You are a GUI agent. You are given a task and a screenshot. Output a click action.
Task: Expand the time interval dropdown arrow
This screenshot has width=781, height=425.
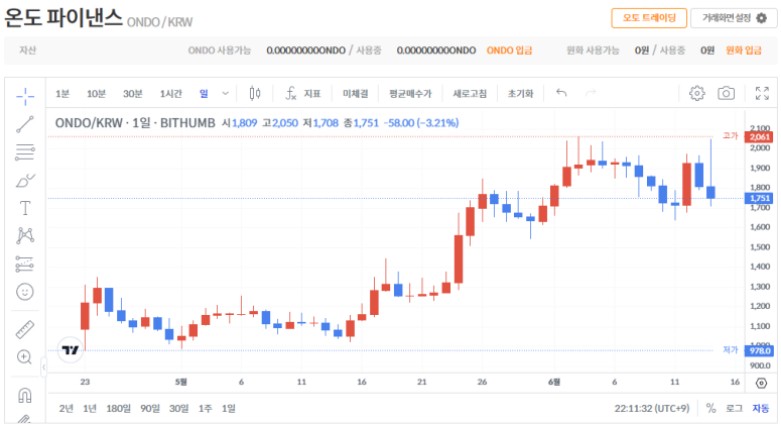click(x=225, y=93)
